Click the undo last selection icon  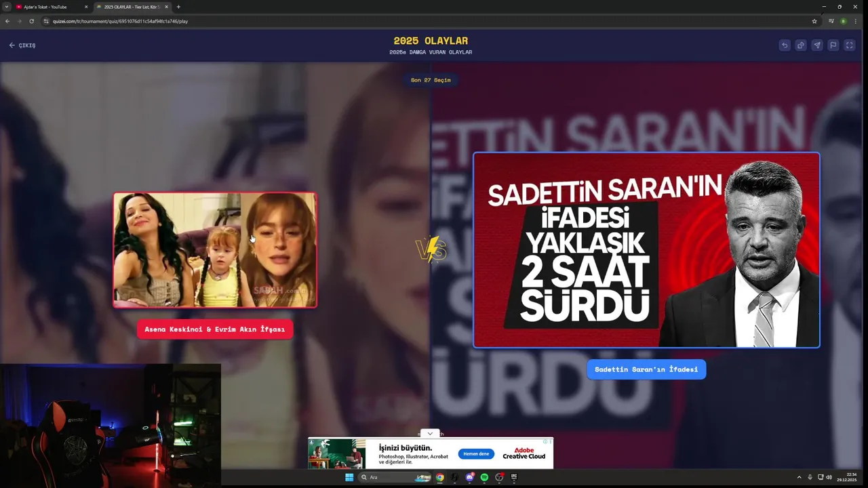(x=785, y=45)
